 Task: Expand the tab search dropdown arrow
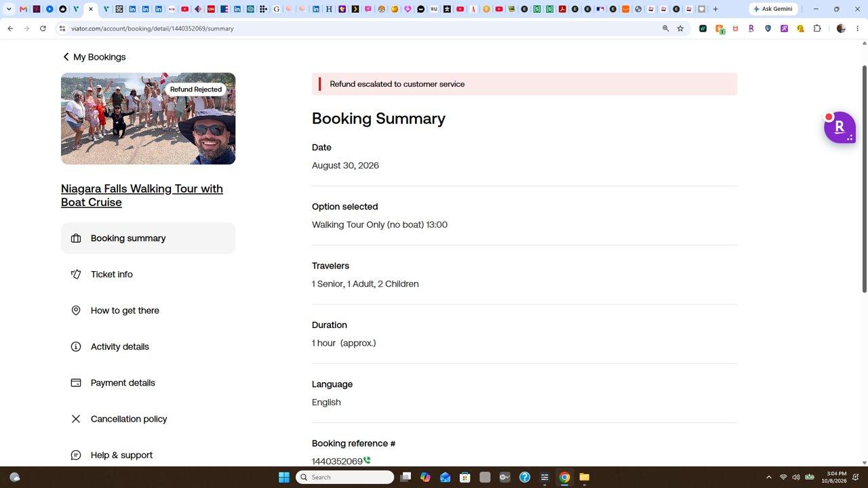pyautogui.click(x=9, y=9)
